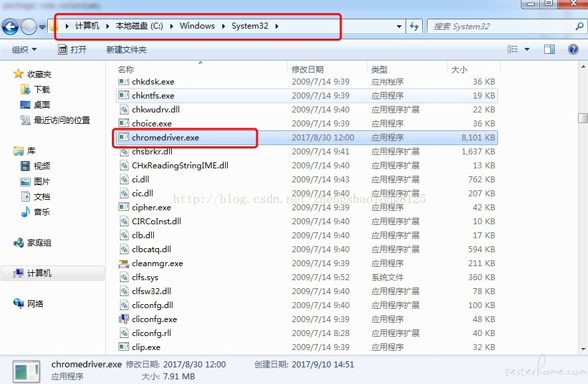This screenshot has width=588, height=384.
Task: Click the chkdsk.exe file icon
Action: (x=124, y=81)
